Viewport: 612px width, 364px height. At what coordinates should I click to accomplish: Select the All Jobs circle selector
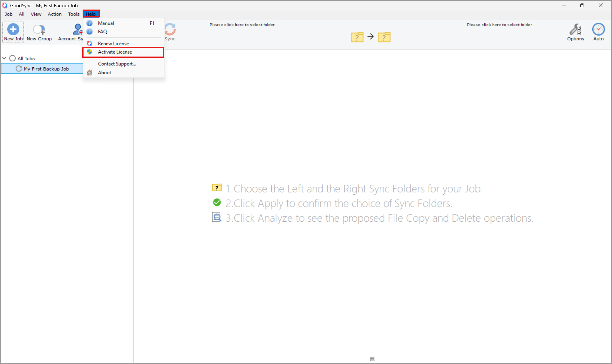(12, 58)
